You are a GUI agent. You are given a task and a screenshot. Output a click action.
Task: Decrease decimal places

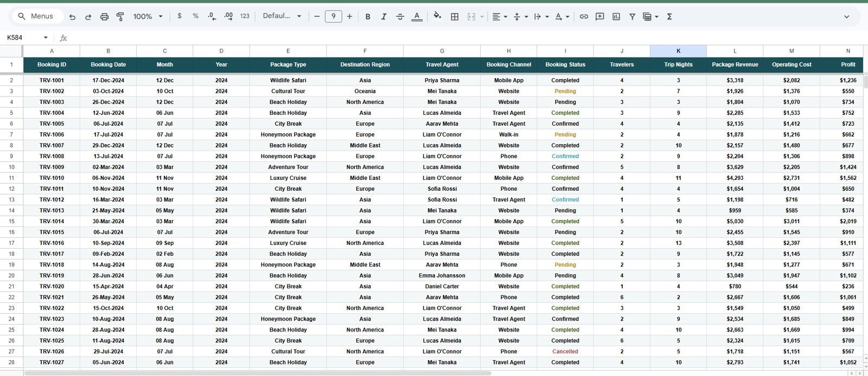point(212,16)
